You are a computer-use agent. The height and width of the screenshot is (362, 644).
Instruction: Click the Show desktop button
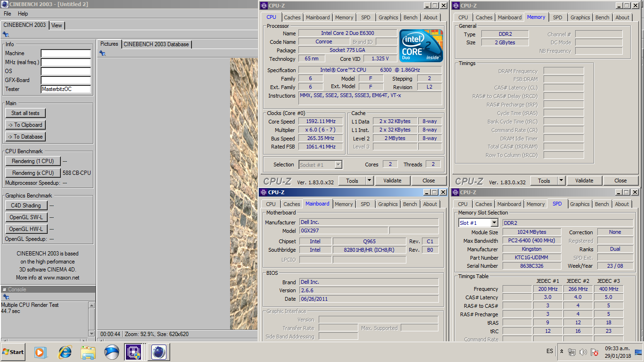click(x=638, y=352)
